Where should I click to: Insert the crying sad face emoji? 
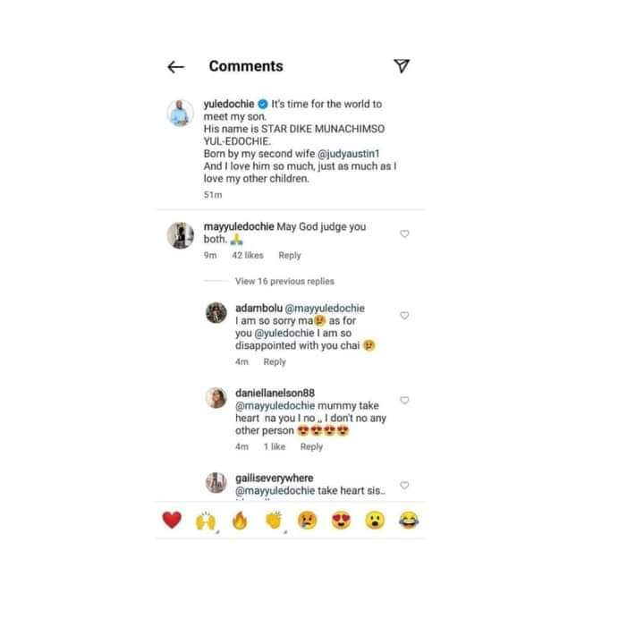pyautogui.click(x=307, y=521)
